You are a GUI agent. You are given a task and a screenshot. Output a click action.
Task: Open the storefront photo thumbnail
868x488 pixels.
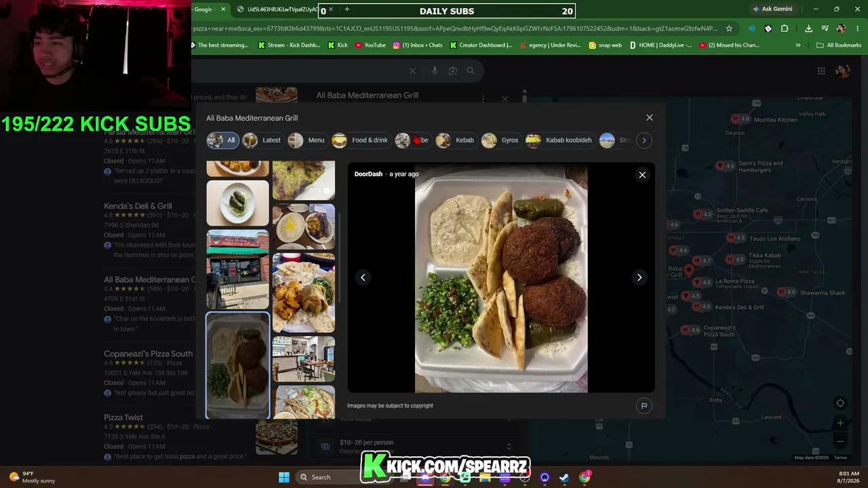pyautogui.click(x=237, y=269)
